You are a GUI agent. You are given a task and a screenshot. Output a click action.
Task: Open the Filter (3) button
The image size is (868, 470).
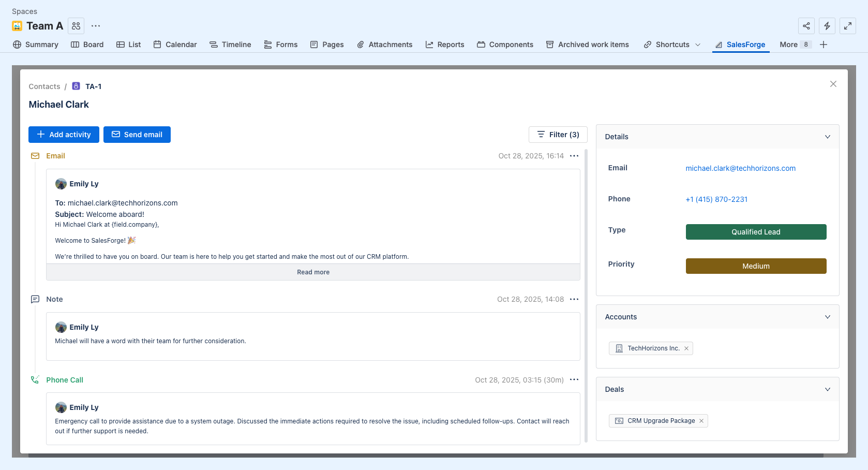point(558,135)
